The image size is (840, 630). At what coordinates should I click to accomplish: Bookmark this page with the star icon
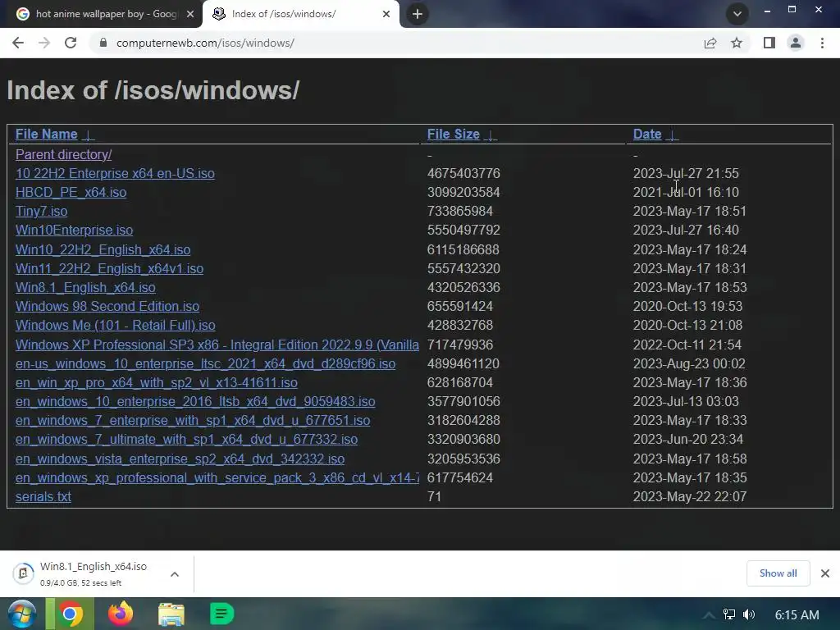[x=737, y=43]
